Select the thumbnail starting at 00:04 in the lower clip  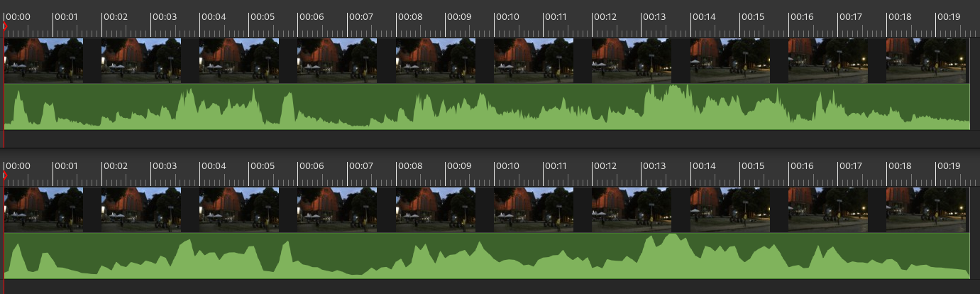coord(240,209)
